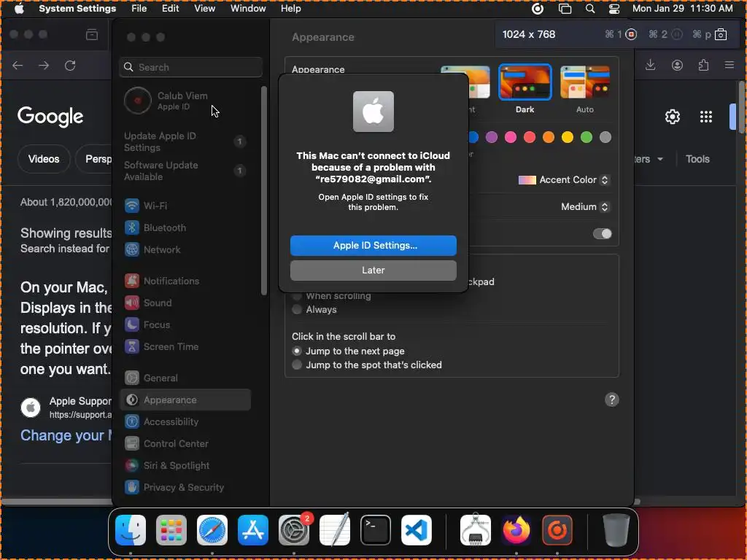Launch Terminal from the Dock
Screen dimensions: 747x560
tap(376, 530)
